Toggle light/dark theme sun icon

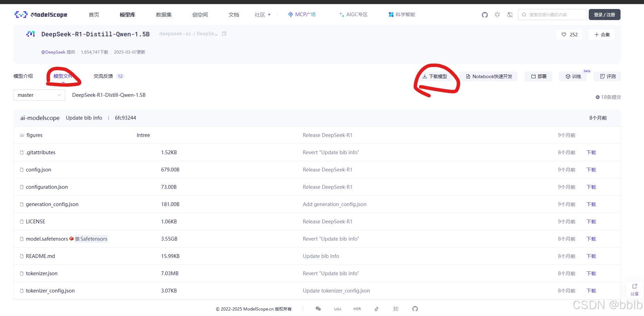497,15
